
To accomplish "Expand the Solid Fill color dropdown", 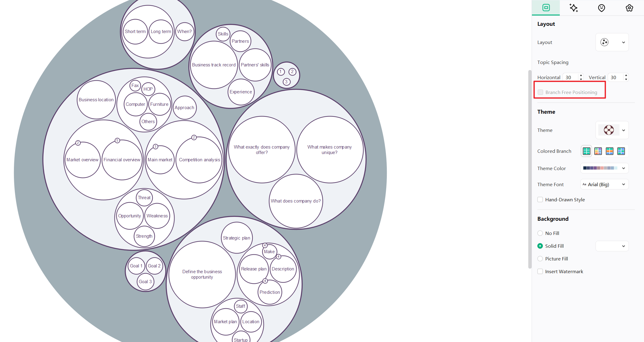I will pos(623,246).
